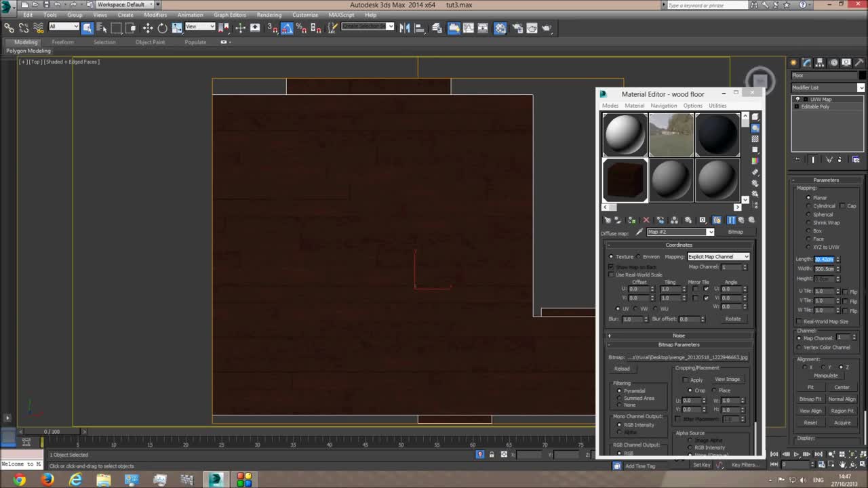This screenshot has height=488, width=868.
Task: Select the Select and Scale tool
Action: point(177,28)
